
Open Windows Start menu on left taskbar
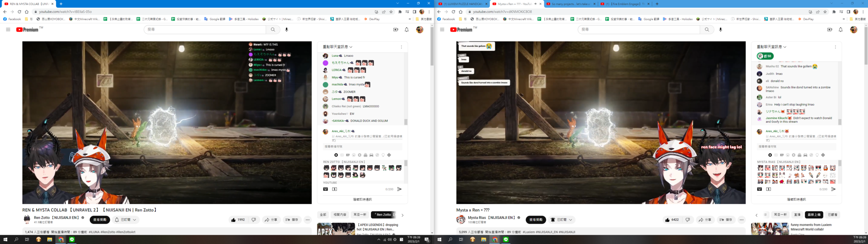click(6, 240)
